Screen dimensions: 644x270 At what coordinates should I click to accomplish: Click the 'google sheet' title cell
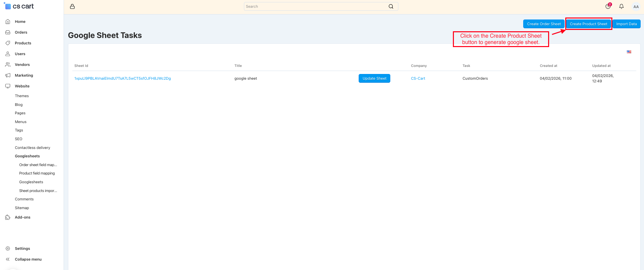(x=246, y=78)
